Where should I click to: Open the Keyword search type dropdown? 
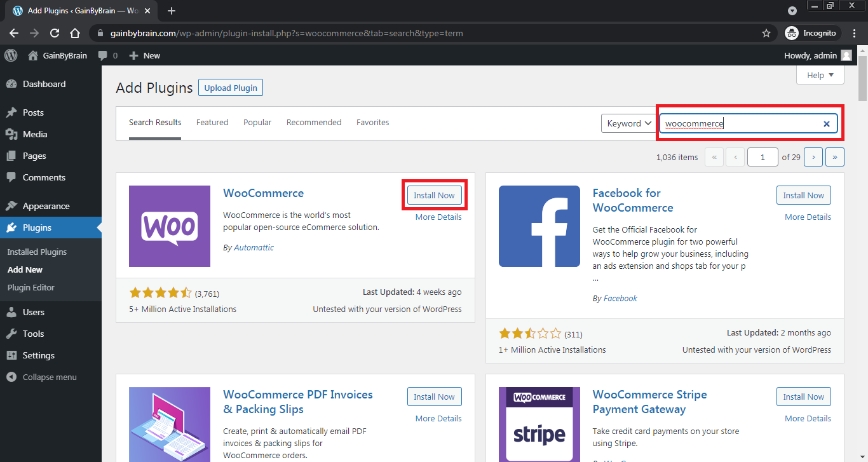tap(628, 123)
